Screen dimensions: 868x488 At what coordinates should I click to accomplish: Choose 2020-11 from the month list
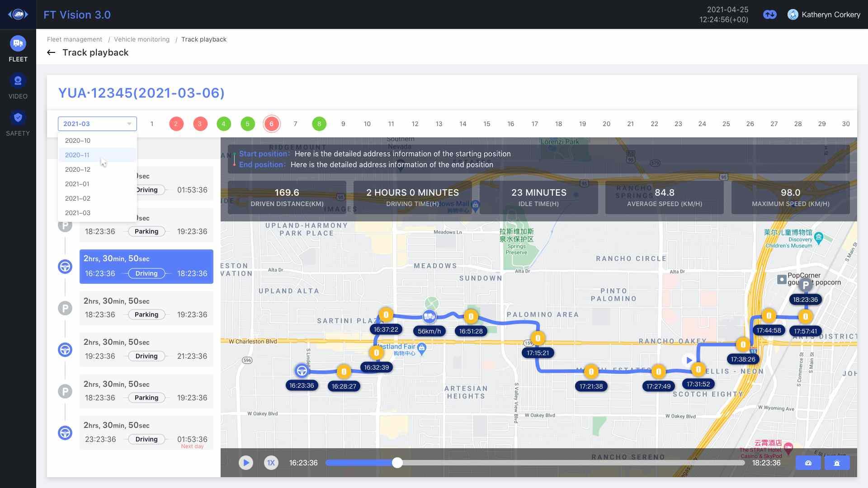tap(77, 155)
